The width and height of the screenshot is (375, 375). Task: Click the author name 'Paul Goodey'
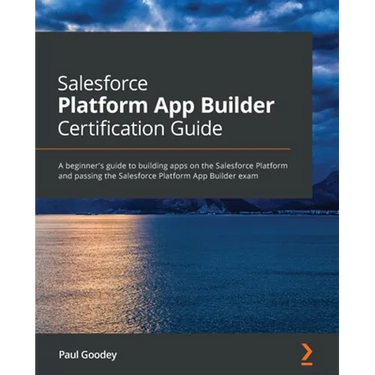click(88, 355)
